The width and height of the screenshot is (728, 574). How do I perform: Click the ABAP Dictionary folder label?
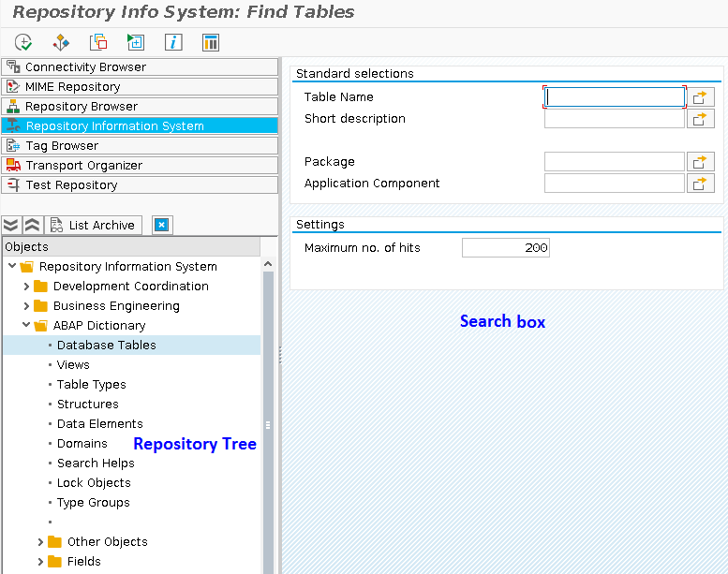pyautogui.click(x=99, y=326)
